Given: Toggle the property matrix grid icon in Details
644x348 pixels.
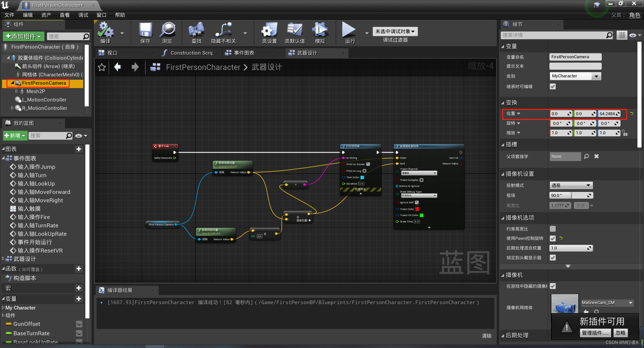Looking at the screenshot, I should (x=622, y=35).
